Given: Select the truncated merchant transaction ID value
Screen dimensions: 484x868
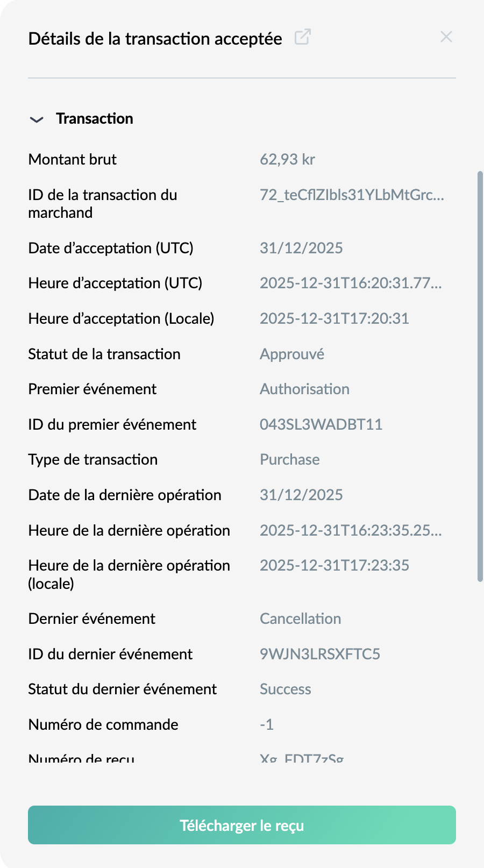Looking at the screenshot, I should (352, 195).
